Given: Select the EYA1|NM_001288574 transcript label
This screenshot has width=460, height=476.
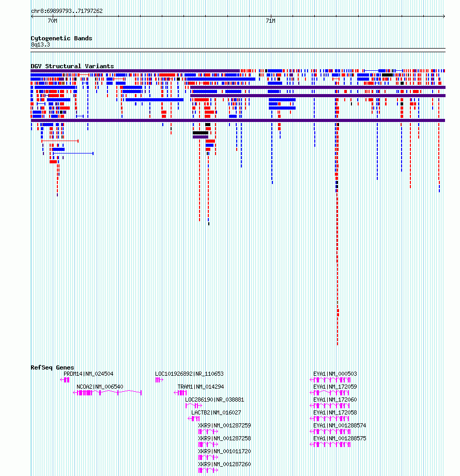Looking at the screenshot, I should [x=340, y=425].
